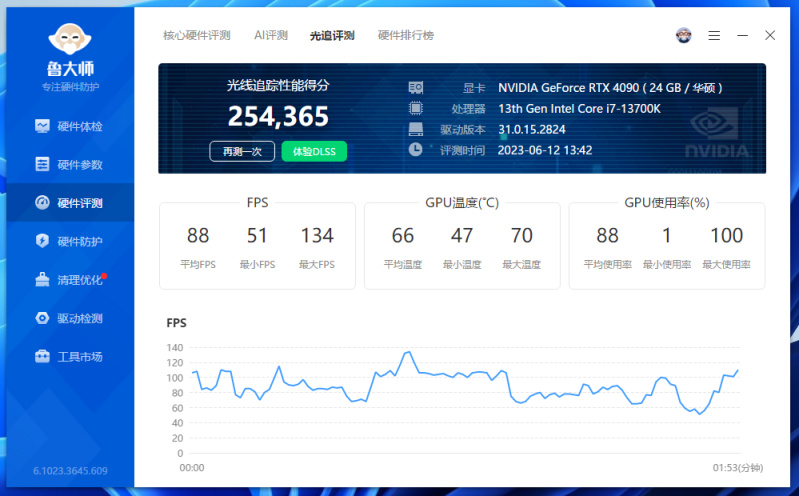The width and height of the screenshot is (799, 496).
Task: Click the 平均使用率 value 88
Action: (x=607, y=236)
